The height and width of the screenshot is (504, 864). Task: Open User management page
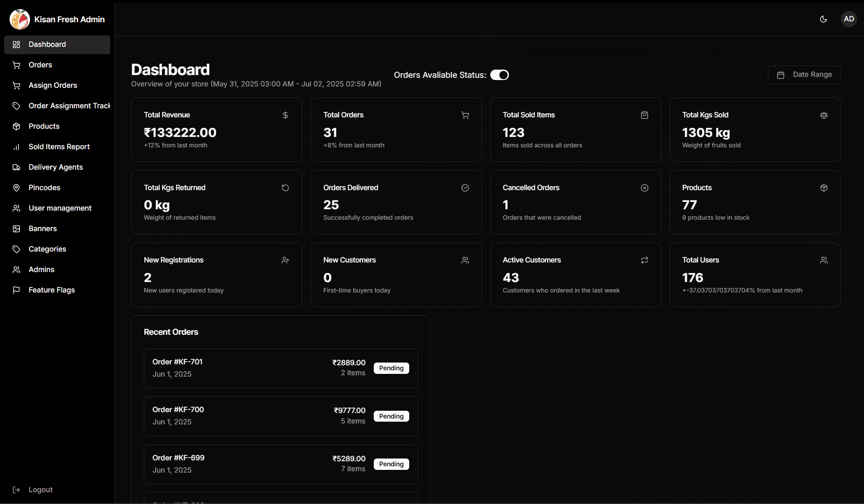(57, 208)
